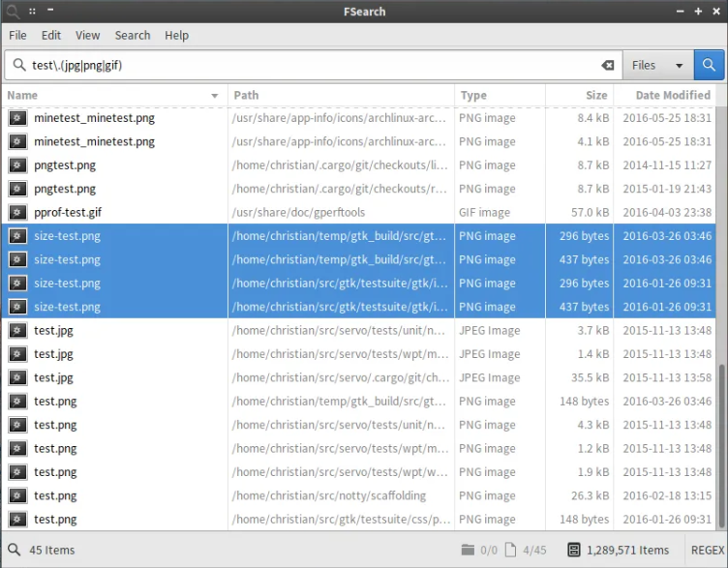The height and width of the screenshot is (568, 728).
Task: Click GIF image type cell
Action: click(484, 213)
